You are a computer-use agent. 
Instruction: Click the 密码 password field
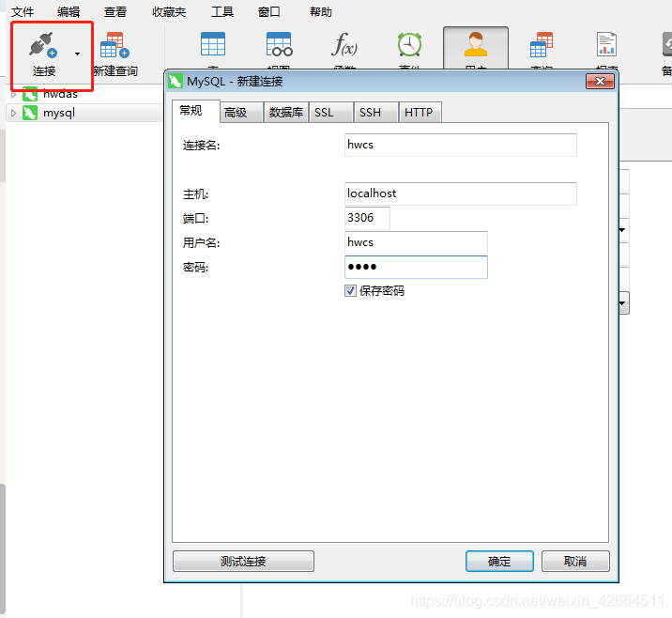coord(416,267)
